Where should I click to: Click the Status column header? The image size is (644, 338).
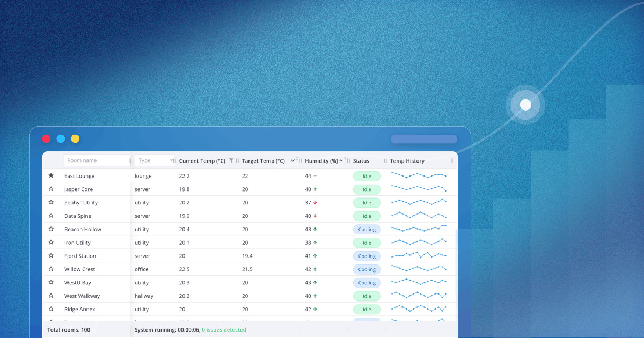click(x=362, y=160)
